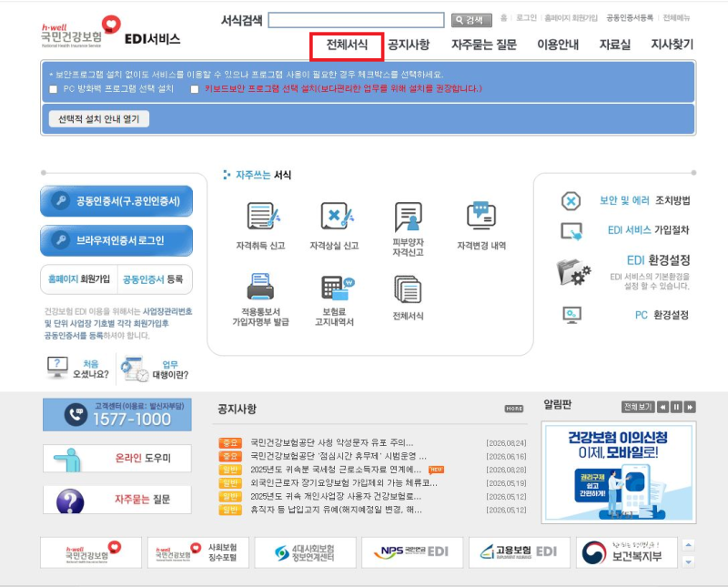Open 보건복지부 footer banner
The height and width of the screenshot is (587, 728).
[627, 552]
